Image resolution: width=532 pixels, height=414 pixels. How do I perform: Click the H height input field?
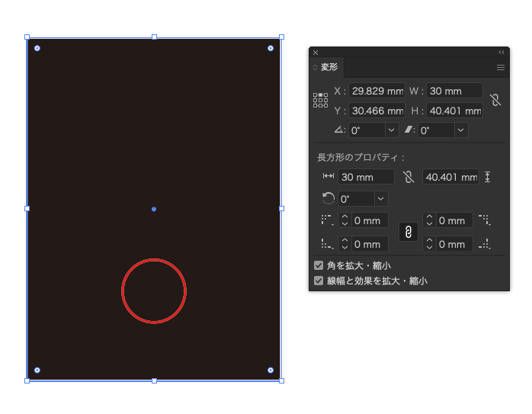453,111
